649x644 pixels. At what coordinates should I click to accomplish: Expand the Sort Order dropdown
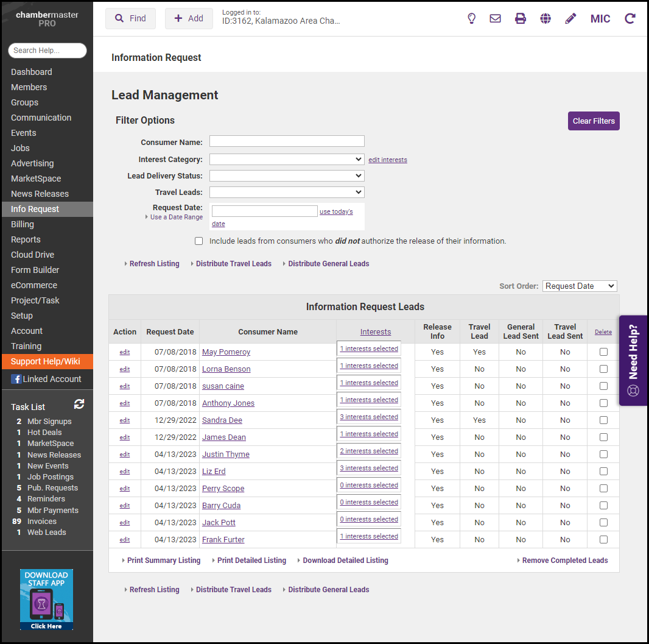point(579,286)
